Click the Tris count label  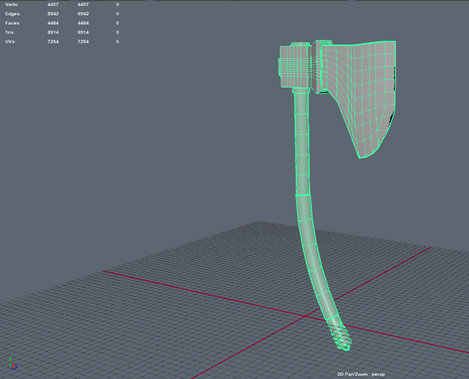pos(10,32)
